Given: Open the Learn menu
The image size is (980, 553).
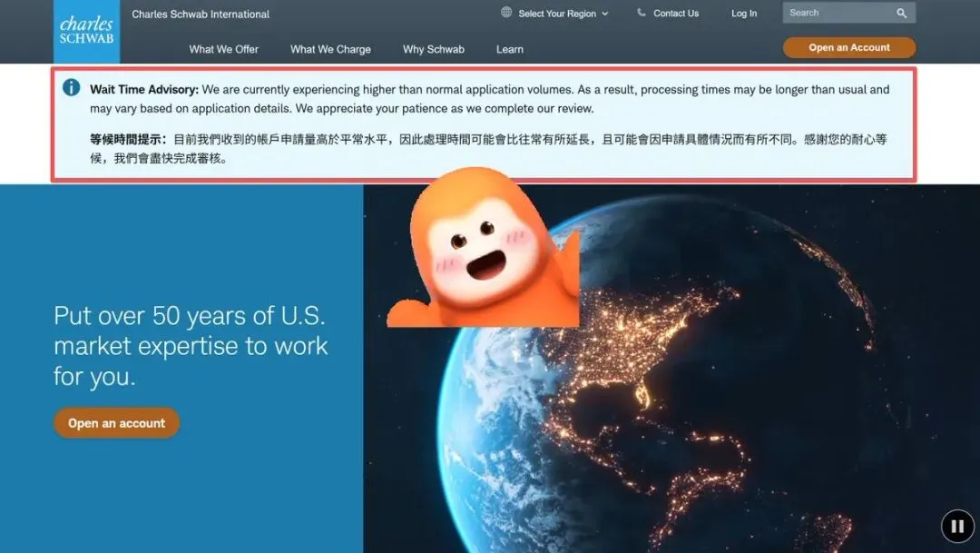Looking at the screenshot, I should [x=510, y=49].
